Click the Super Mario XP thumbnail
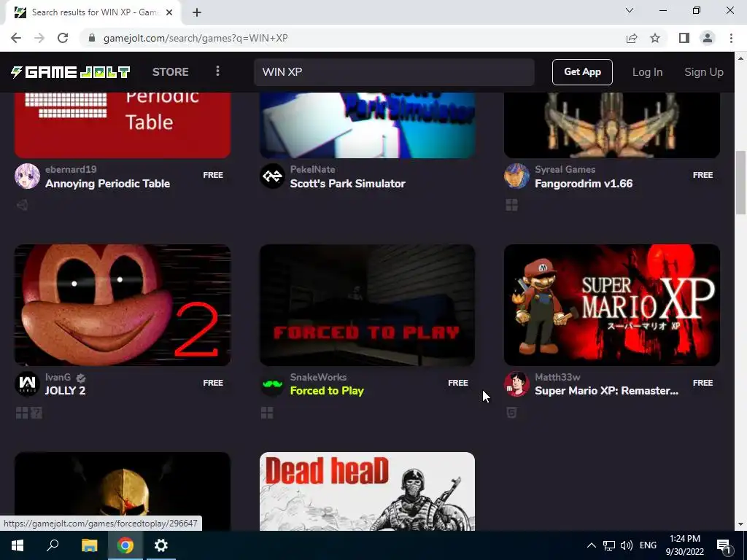The image size is (747, 560). (612, 305)
